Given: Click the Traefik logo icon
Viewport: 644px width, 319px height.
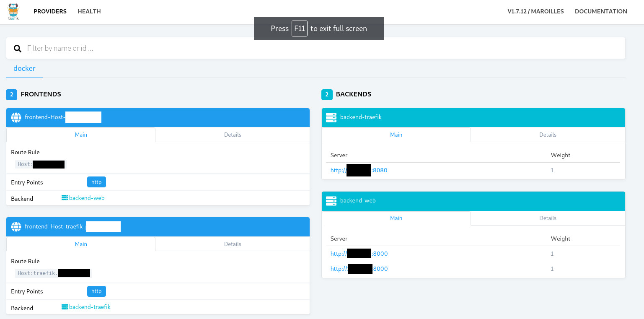Looking at the screenshot, I should coord(13,11).
